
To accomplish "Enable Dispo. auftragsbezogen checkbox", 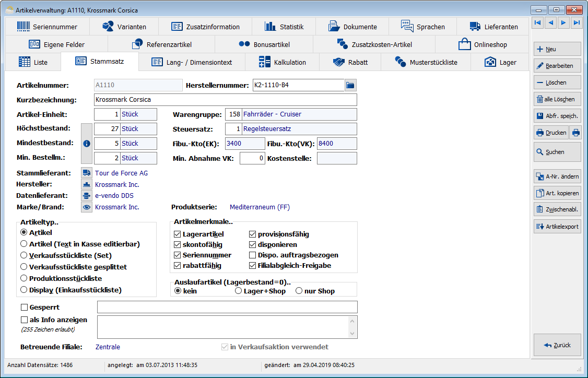I will coord(252,255).
